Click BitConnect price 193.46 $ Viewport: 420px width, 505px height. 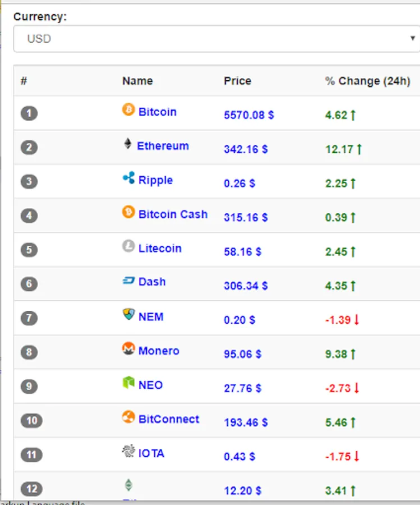click(x=246, y=422)
